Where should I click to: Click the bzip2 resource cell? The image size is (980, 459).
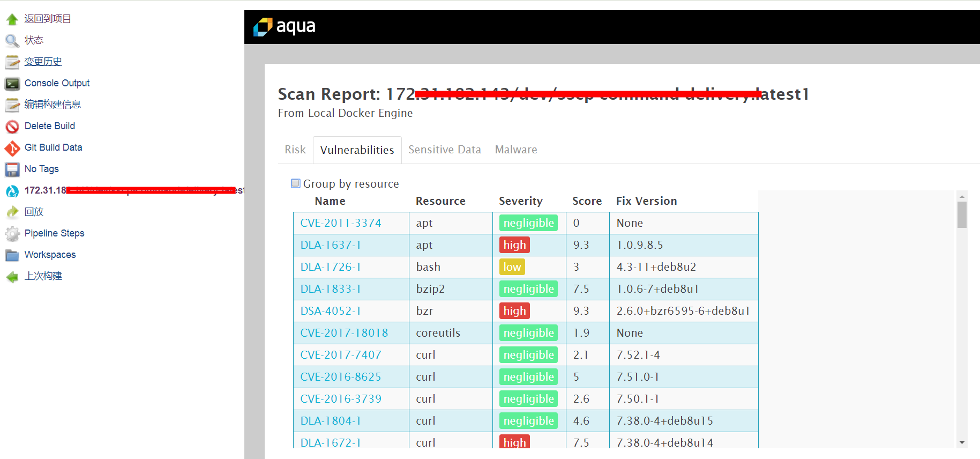(451, 289)
